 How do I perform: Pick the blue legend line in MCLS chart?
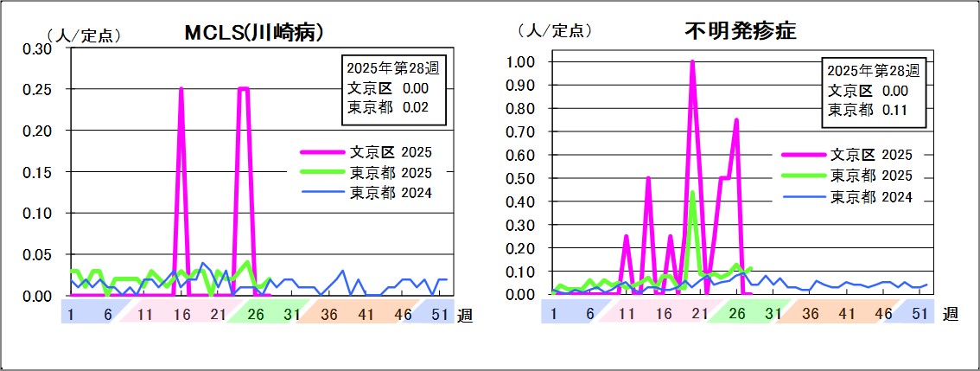pos(322,191)
